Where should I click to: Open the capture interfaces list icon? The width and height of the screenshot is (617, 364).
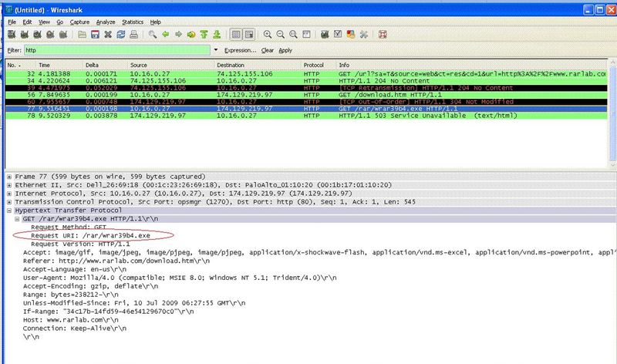(12, 35)
